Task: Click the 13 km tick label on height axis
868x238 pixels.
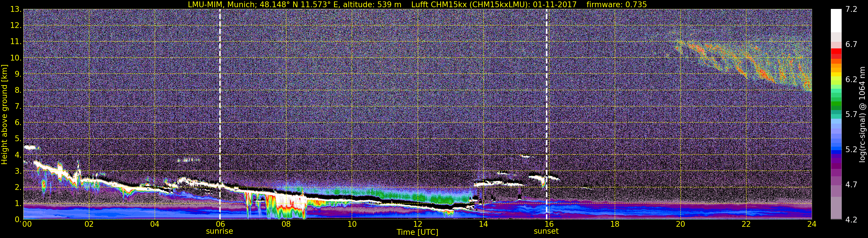Action: (x=16, y=10)
